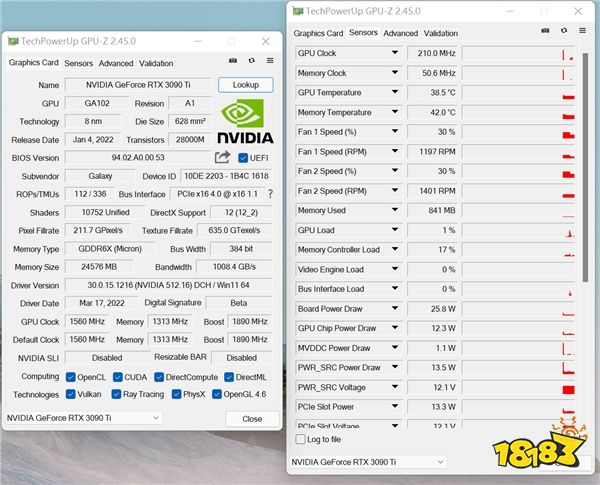Viewport: 600px width, 485px height.
Task: Open Memory Temperature sensor dropdown arrow
Action: pyautogui.click(x=395, y=112)
